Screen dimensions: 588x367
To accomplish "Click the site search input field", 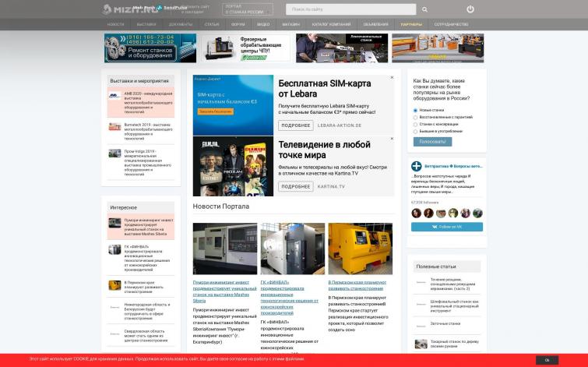I will click(351, 9).
